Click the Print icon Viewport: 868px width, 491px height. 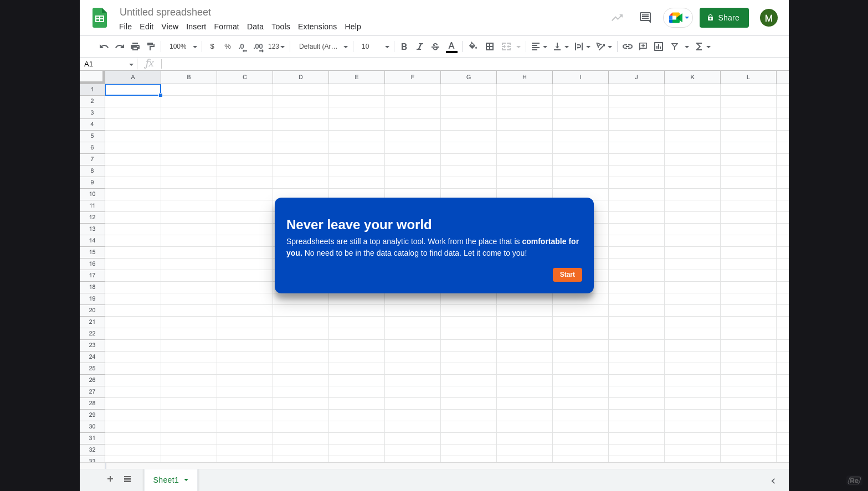pos(135,46)
